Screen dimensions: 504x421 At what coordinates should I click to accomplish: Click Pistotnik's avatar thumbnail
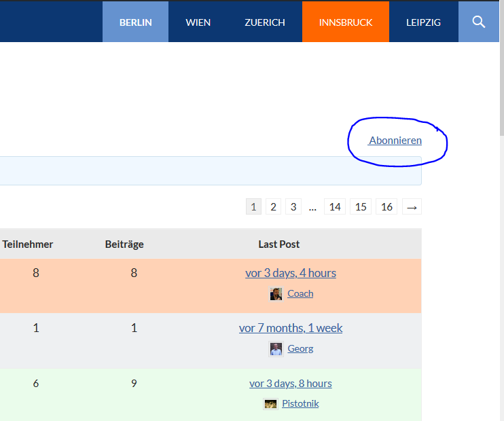pos(270,404)
